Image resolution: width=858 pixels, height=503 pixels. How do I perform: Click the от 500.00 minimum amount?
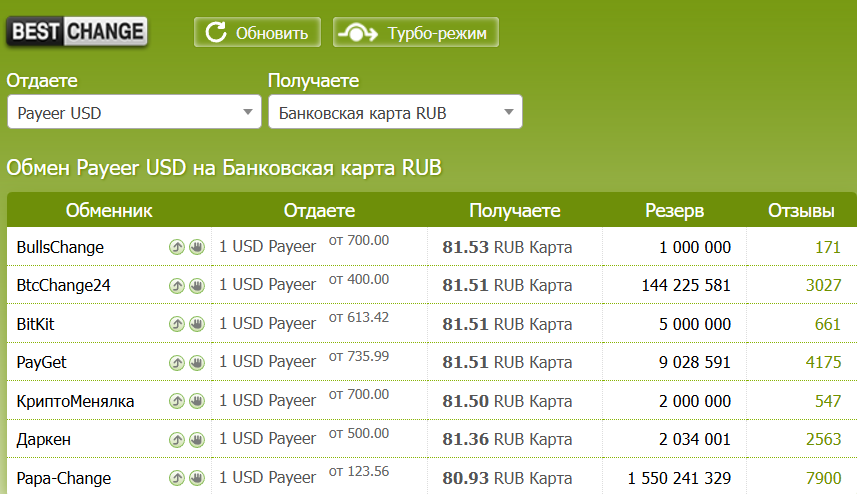tap(359, 433)
